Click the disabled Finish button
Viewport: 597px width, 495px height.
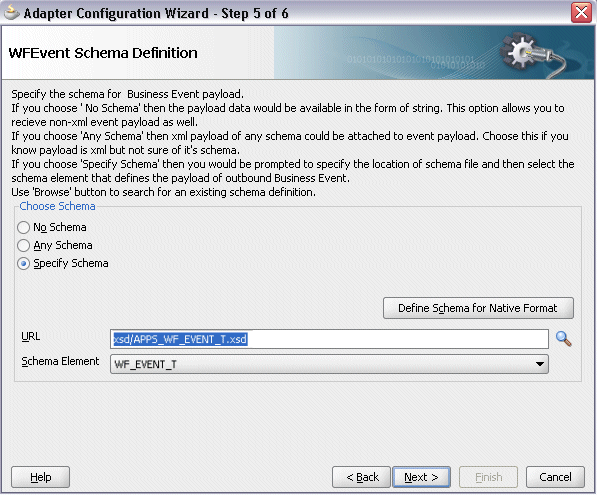488,477
